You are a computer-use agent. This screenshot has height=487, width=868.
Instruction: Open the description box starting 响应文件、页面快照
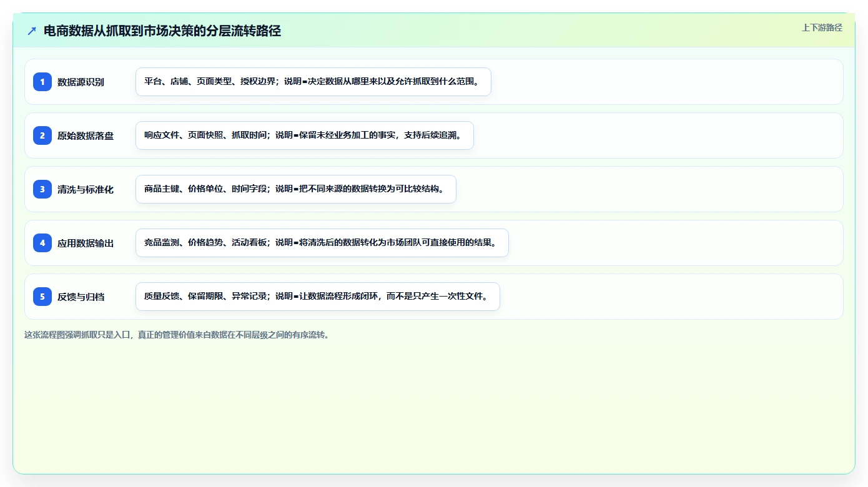click(x=305, y=135)
